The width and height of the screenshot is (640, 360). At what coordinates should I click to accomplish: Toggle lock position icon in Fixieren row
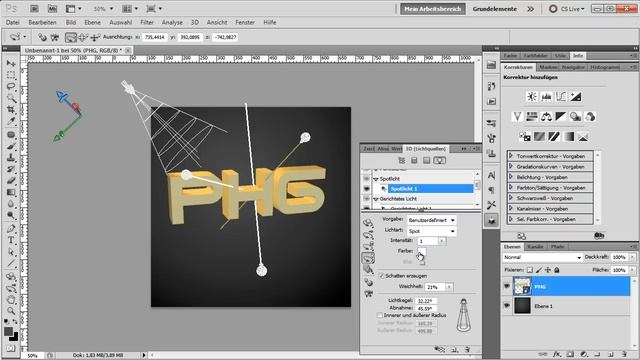pyautogui.click(x=548, y=270)
